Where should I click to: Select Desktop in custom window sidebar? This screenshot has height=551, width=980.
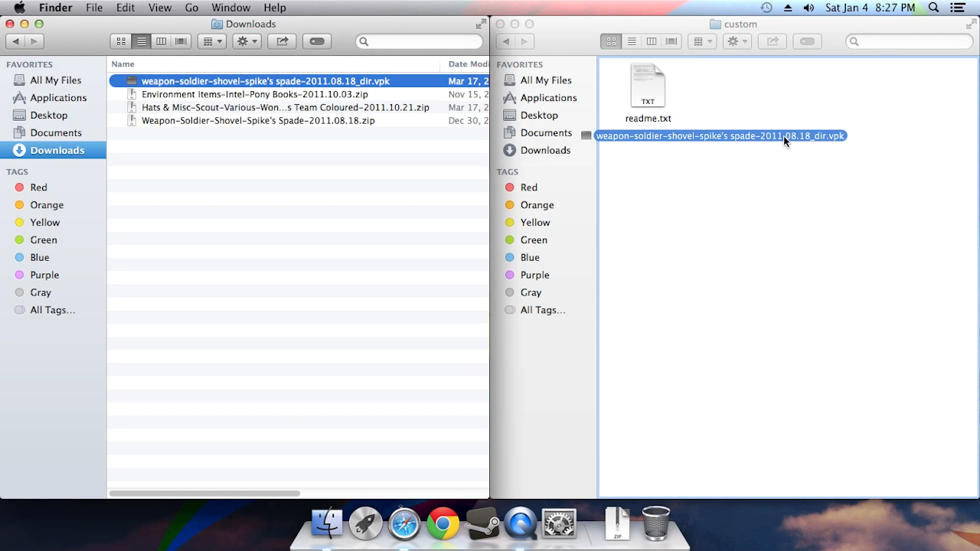544,115
